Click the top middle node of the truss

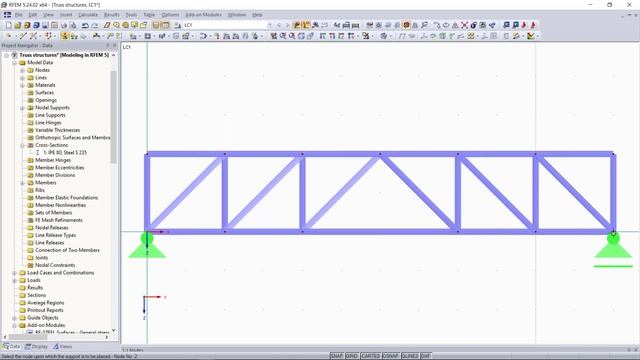(x=380, y=154)
